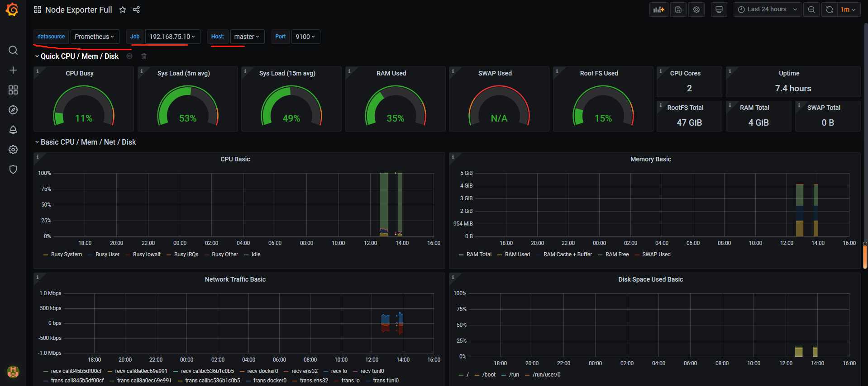This screenshot has width=868, height=386.
Task: Click the Busy IRQs series color swatch
Action: tap(169, 255)
